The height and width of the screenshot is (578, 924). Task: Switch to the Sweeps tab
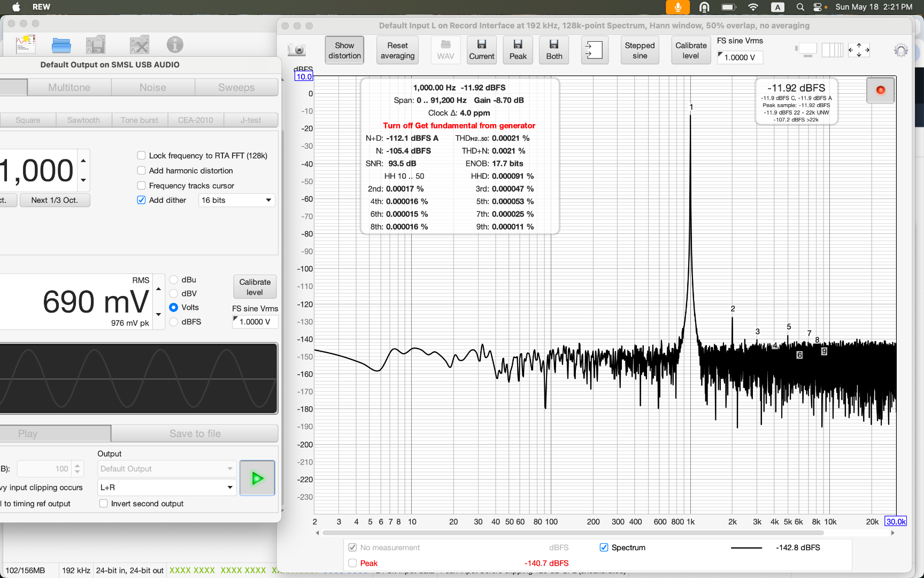236,87
